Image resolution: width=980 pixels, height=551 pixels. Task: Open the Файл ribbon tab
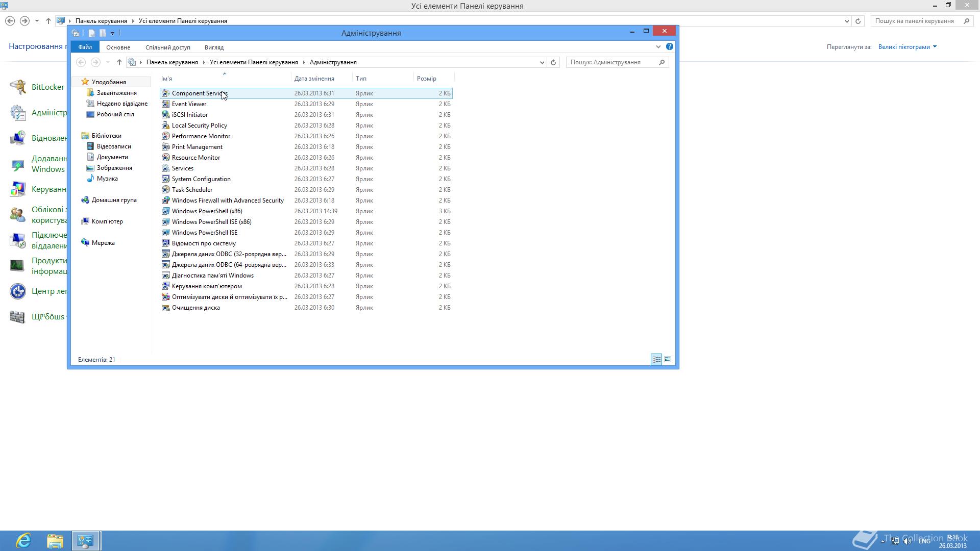(x=85, y=47)
